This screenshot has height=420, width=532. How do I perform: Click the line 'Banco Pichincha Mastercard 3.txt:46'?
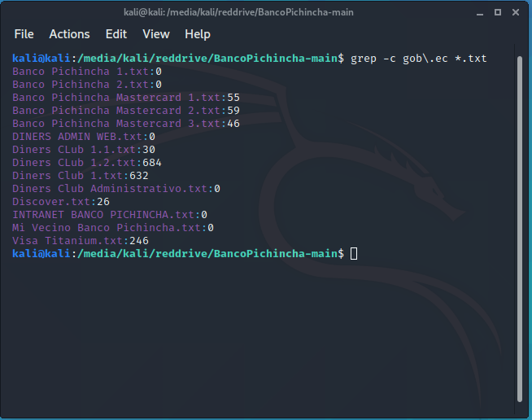click(x=126, y=124)
